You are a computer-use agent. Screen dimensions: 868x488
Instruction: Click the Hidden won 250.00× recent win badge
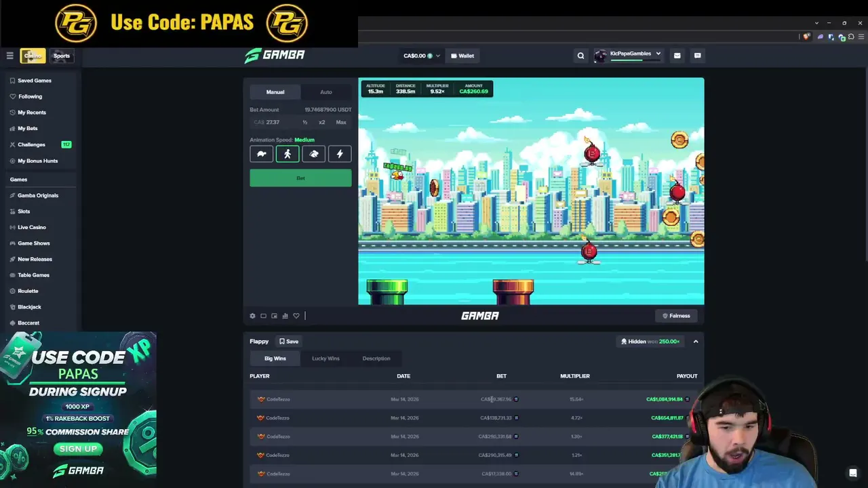click(651, 342)
